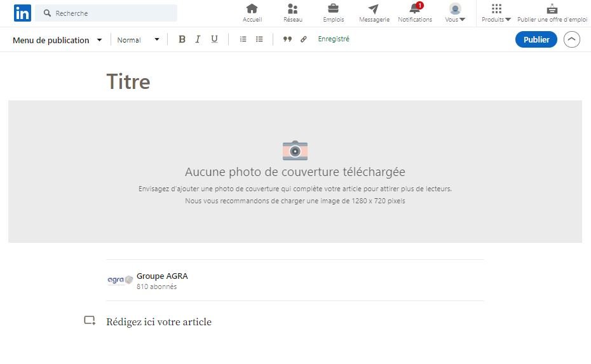Viewport: 591px width, 364px height.
Task: Click the add media icon beside article body
Action: click(90, 321)
